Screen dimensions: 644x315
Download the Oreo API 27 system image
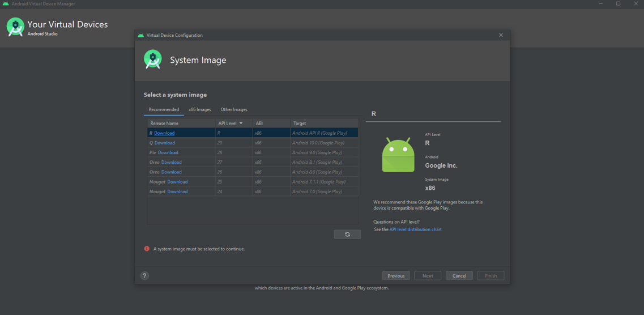tap(171, 162)
